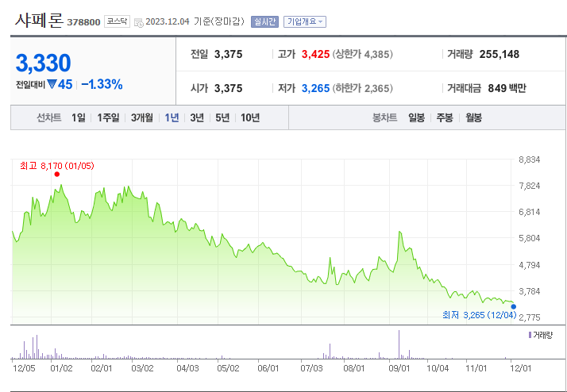Screen dimensions: 567x392
Task: Click the 12/05 date axis label
Action: pos(24,368)
